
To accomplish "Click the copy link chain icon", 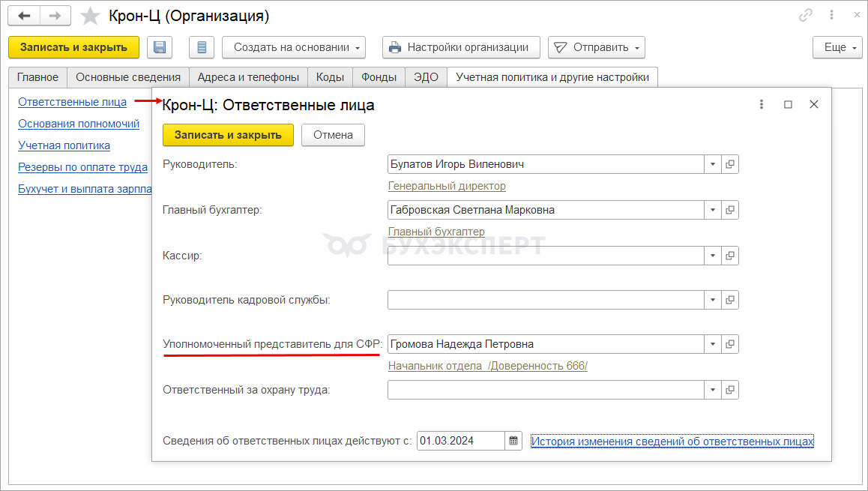I will coord(807,16).
